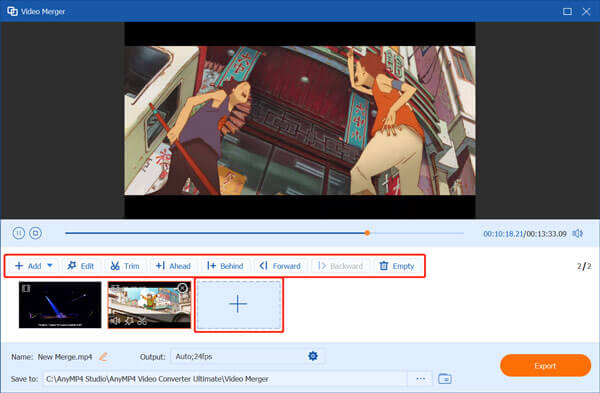The height and width of the screenshot is (393, 600).
Task: Move the selected clip Forward
Action: click(x=280, y=266)
